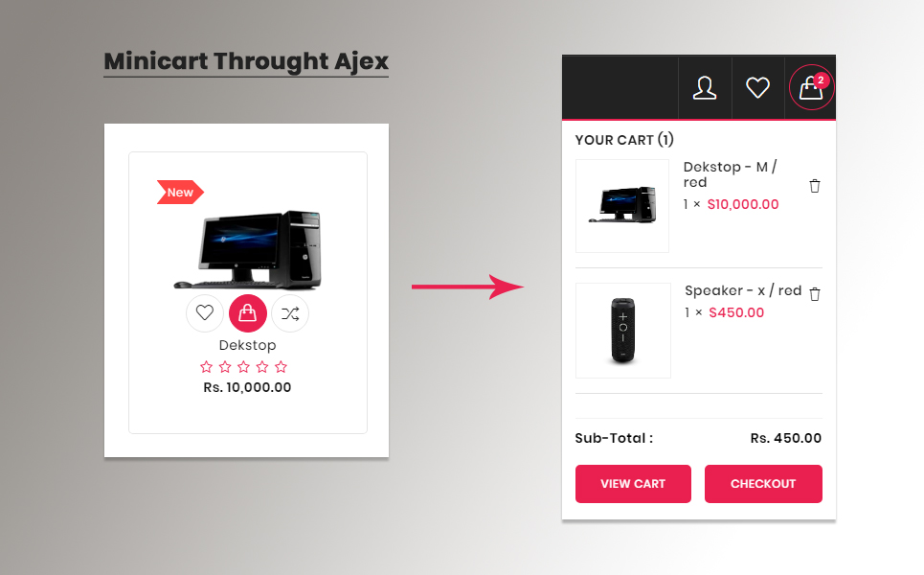Open the Speaker thumbnail in the cart
Image resolution: width=924 pixels, height=575 pixels.
623,331
